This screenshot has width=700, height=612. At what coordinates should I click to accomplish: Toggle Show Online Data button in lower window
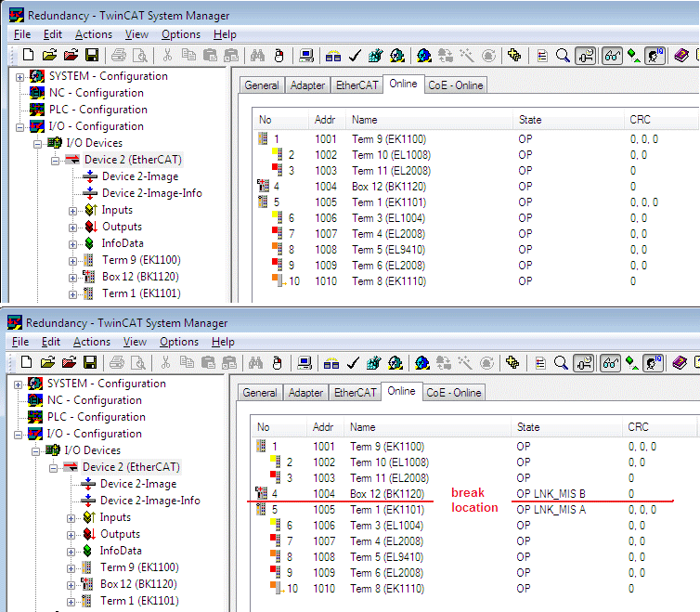click(583, 363)
